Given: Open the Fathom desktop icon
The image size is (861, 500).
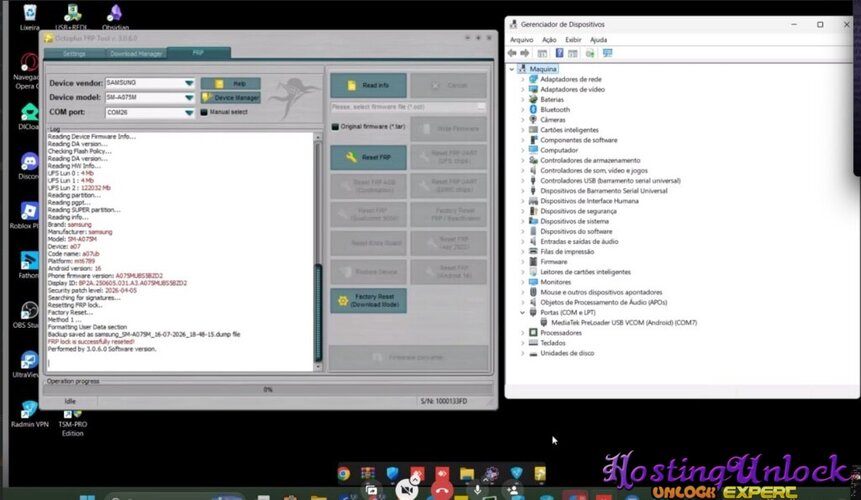Looking at the screenshot, I should tap(29, 265).
